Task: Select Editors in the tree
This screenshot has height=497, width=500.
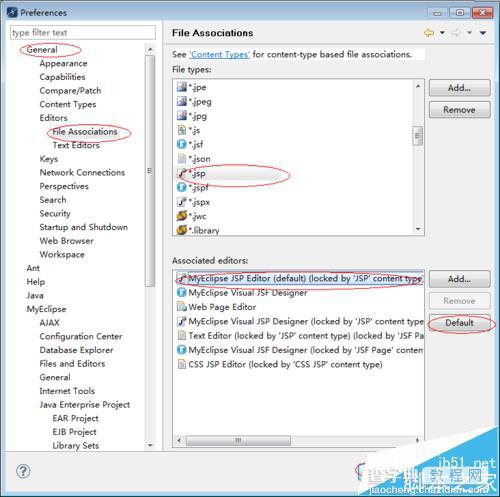Action: (53, 118)
